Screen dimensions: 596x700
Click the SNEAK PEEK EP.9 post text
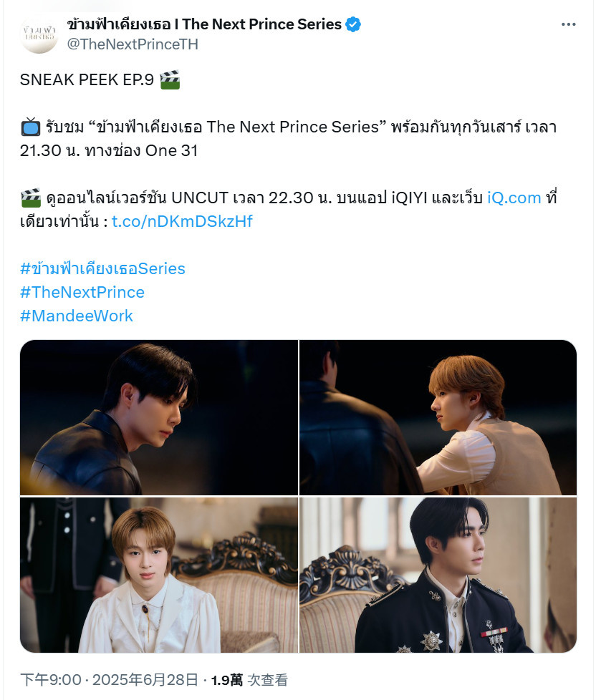coord(87,80)
